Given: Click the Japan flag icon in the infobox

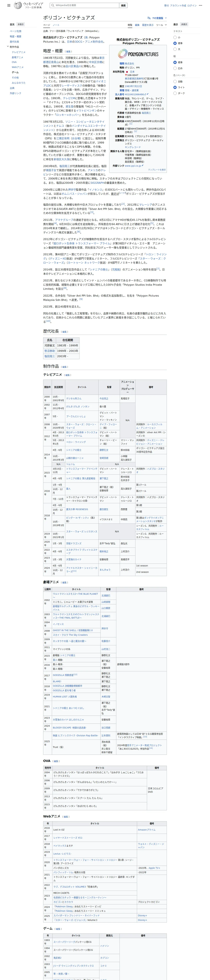Looking at the screenshot, I should pyautogui.click(x=127, y=72).
